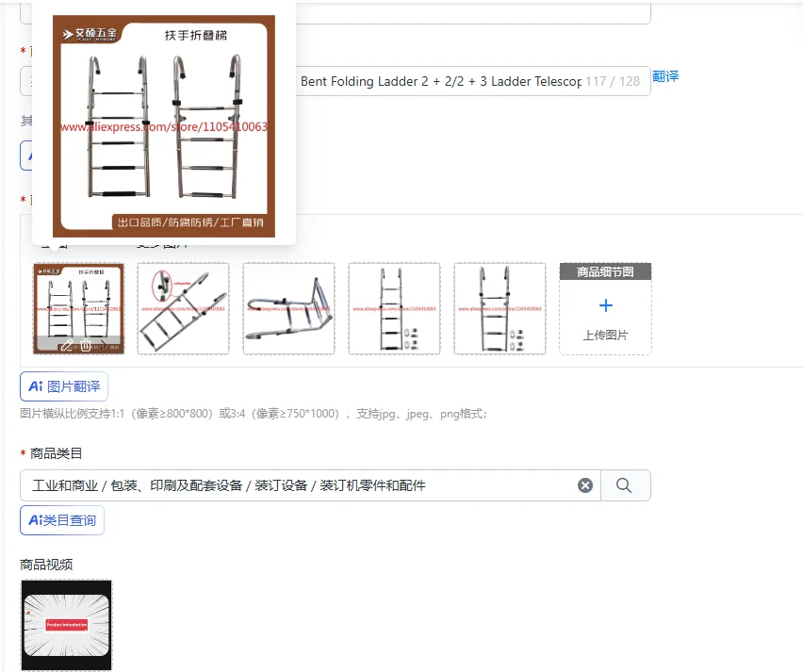Image resolution: width=803 pixels, height=672 pixels.
Task: Click the image ratio hint text mentioning jpg
Action: pos(254,414)
